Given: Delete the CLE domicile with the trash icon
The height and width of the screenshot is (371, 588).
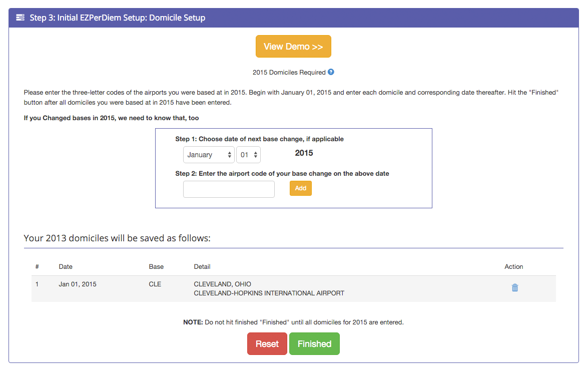Looking at the screenshot, I should click(x=514, y=288).
